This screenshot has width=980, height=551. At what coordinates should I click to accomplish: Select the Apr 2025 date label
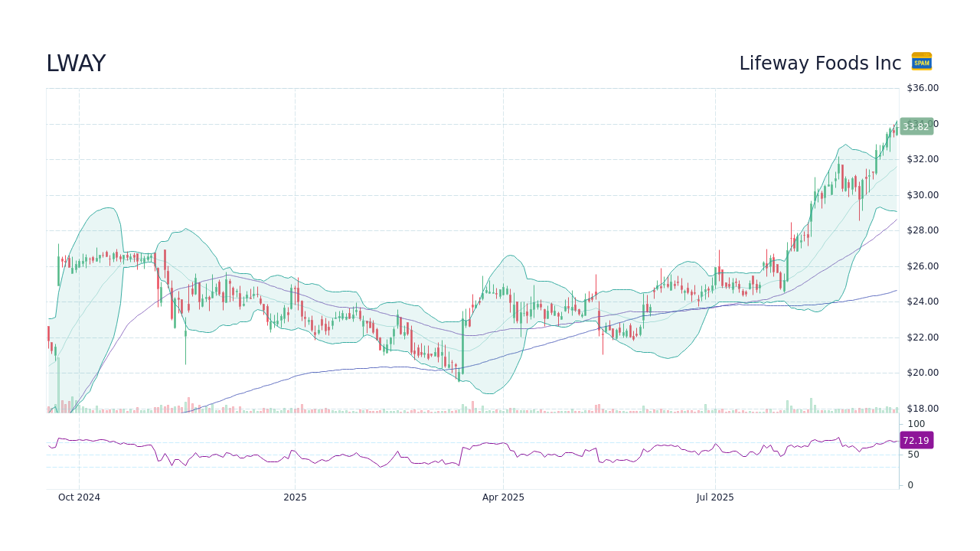pyautogui.click(x=505, y=497)
